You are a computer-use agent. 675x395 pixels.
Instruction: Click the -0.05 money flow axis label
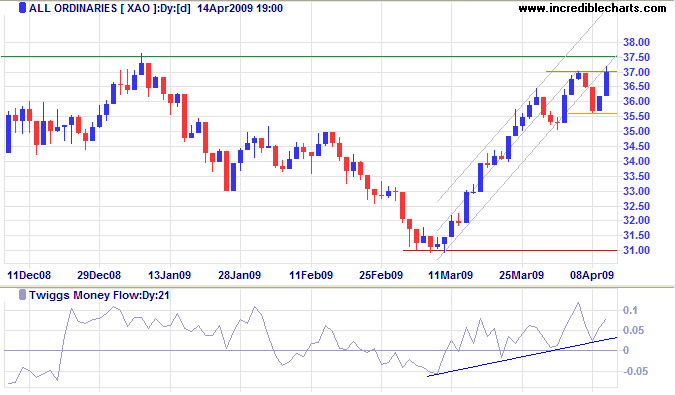(635, 371)
